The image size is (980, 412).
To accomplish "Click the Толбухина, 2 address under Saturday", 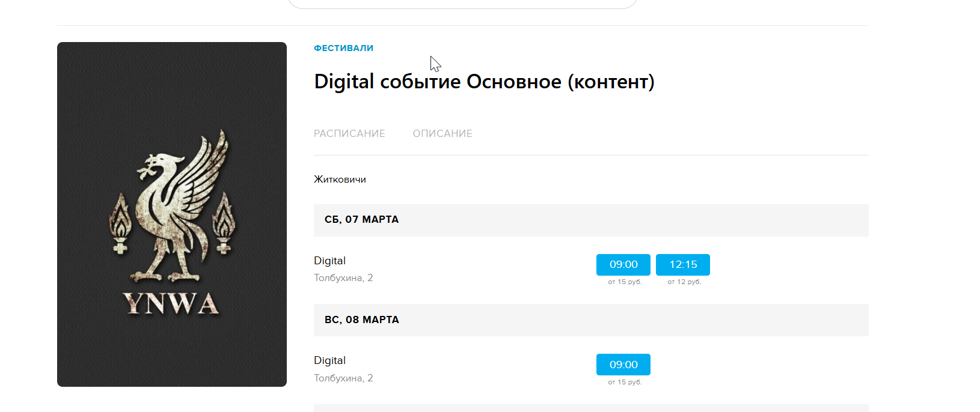I will [x=343, y=278].
